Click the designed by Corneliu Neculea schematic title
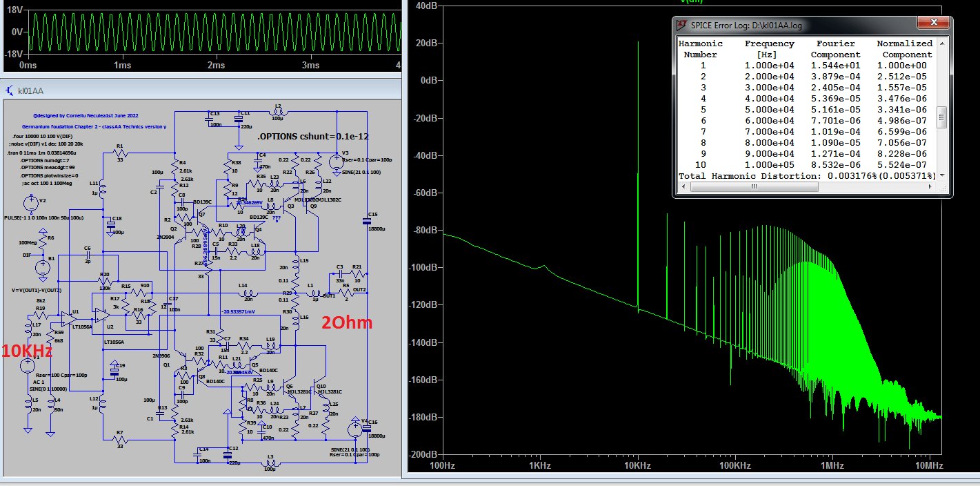The width and height of the screenshot is (980, 486). pos(86,116)
